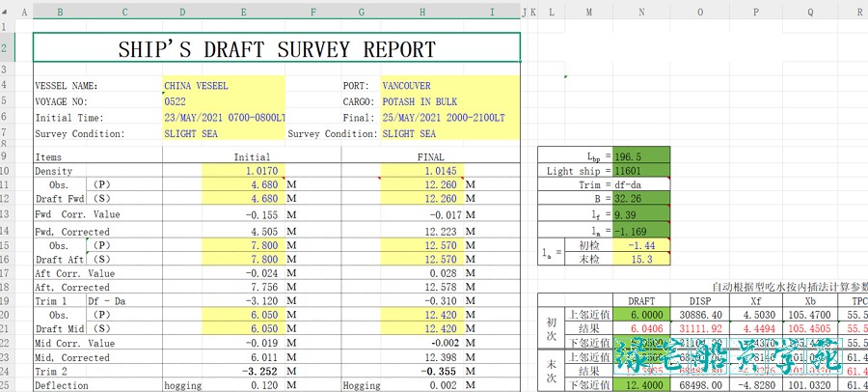
Task: Select the final Mid Corrected value 12.398
Action: (422, 357)
